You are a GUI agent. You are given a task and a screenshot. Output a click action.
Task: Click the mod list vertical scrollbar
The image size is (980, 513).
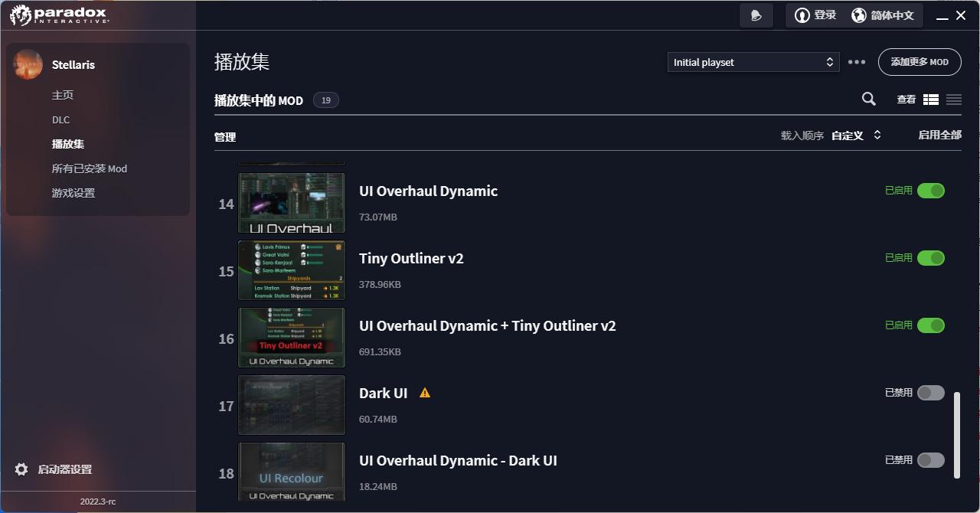[957, 435]
